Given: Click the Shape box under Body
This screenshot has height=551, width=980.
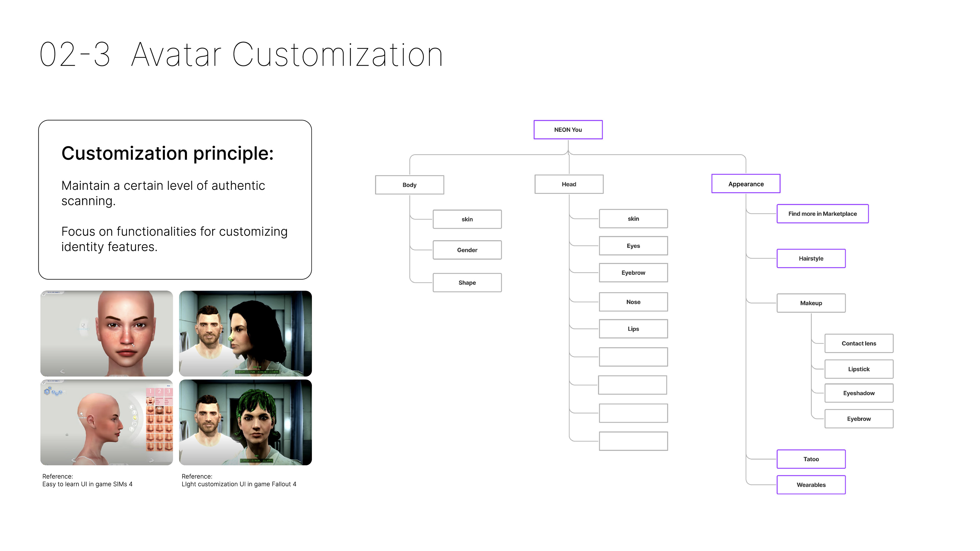Looking at the screenshot, I should [467, 283].
